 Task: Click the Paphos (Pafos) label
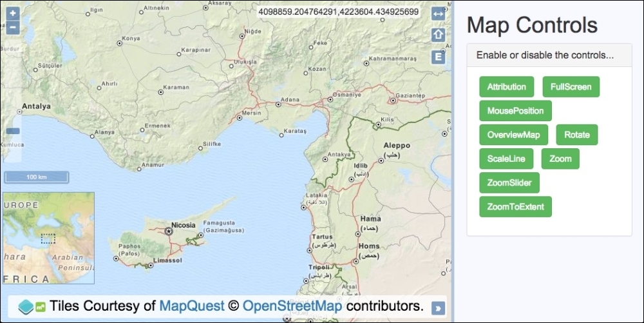(129, 250)
